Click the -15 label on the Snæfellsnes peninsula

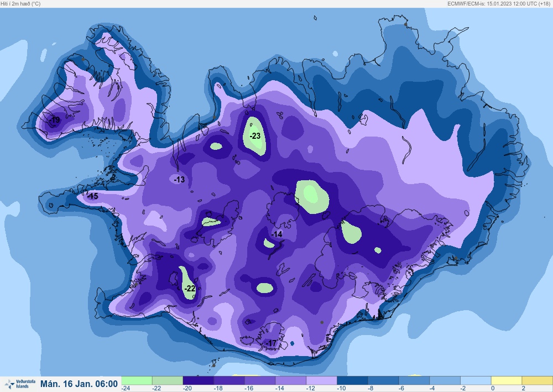(x=93, y=196)
